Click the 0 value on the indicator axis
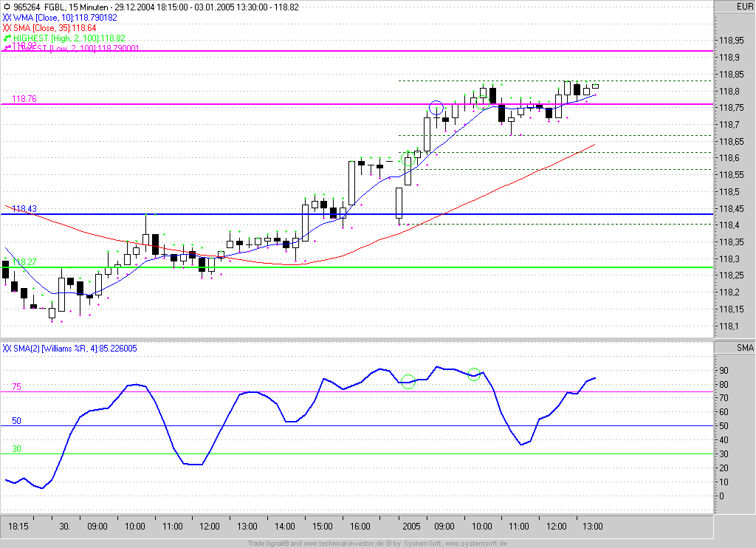This screenshot has height=548, width=756. click(721, 496)
